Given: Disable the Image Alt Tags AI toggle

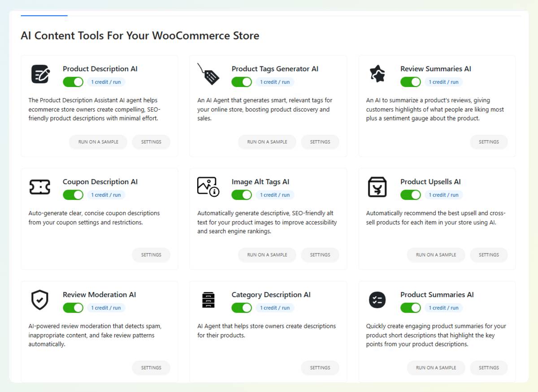Looking at the screenshot, I should (x=242, y=195).
